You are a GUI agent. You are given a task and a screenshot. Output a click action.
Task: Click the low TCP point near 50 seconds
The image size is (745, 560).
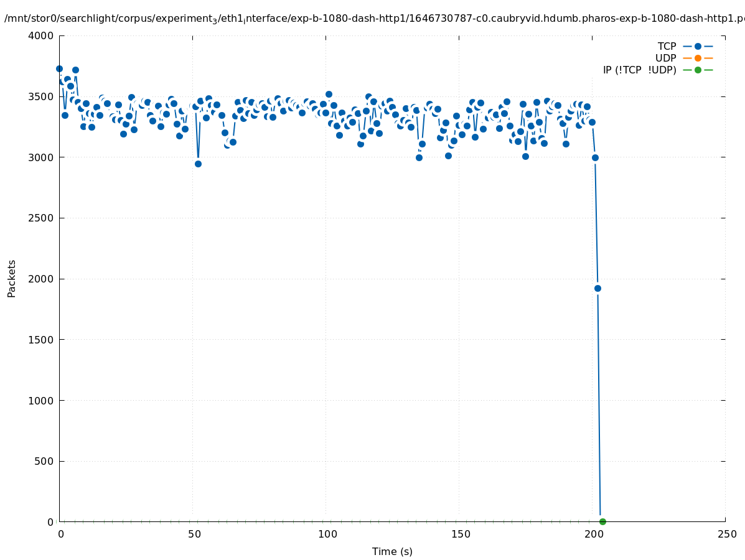198,164
